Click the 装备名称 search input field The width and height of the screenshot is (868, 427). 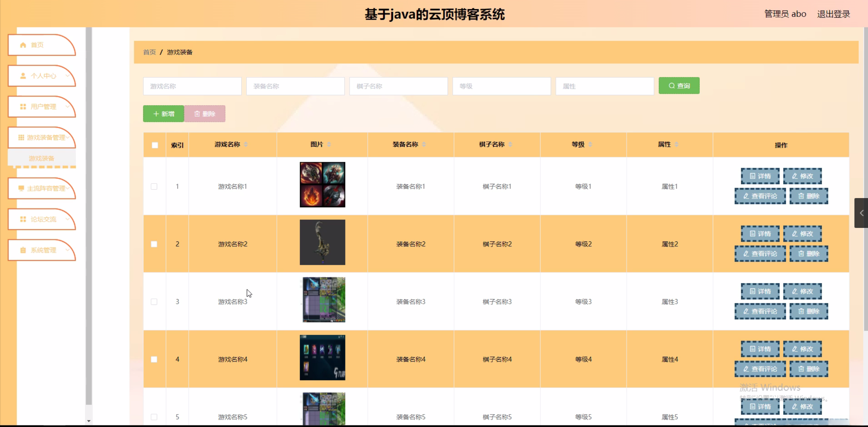(x=295, y=86)
